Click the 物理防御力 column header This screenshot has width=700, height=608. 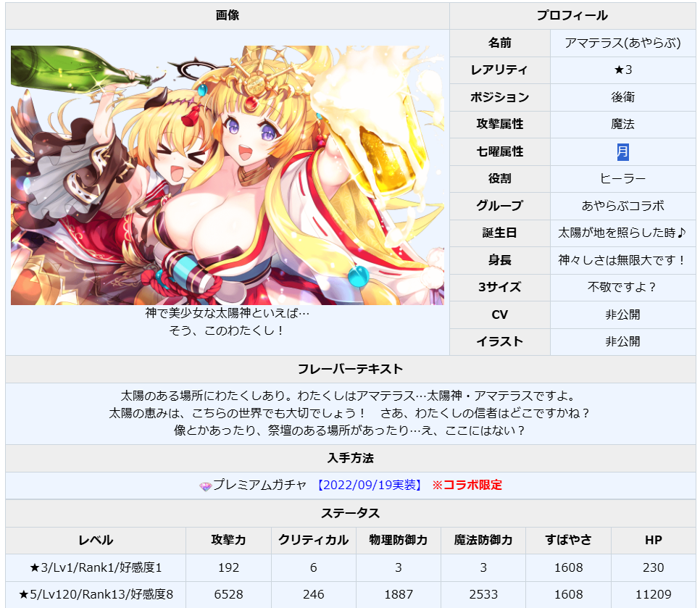pos(399,541)
